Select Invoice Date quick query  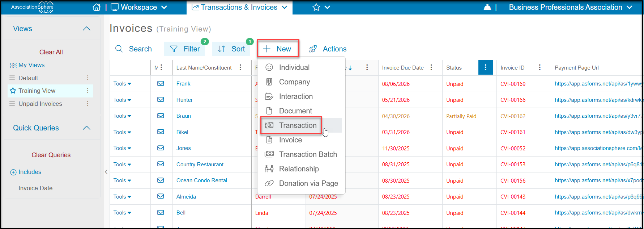coord(35,188)
